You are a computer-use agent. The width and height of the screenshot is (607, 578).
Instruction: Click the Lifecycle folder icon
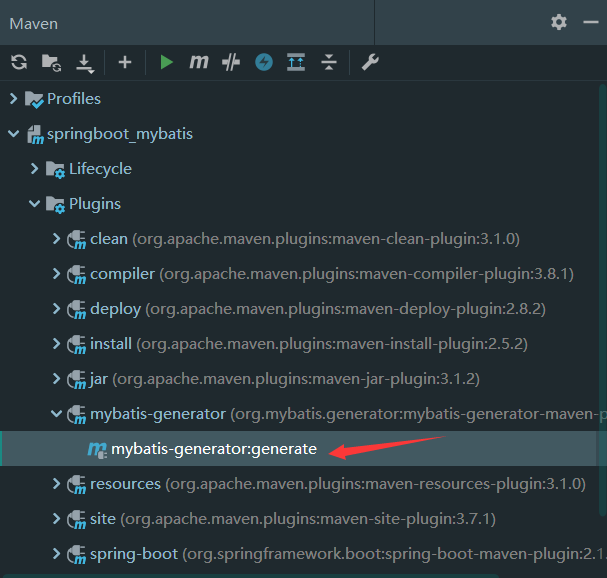(55, 170)
